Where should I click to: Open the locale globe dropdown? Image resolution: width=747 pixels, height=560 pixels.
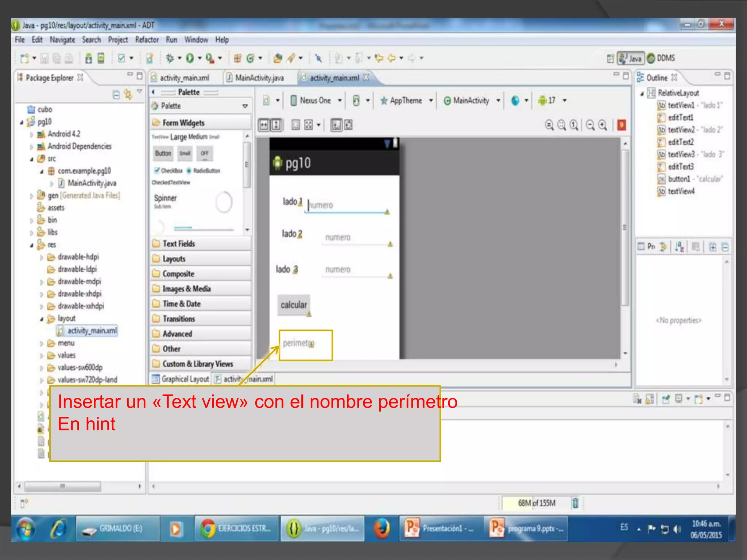pos(520,100)
